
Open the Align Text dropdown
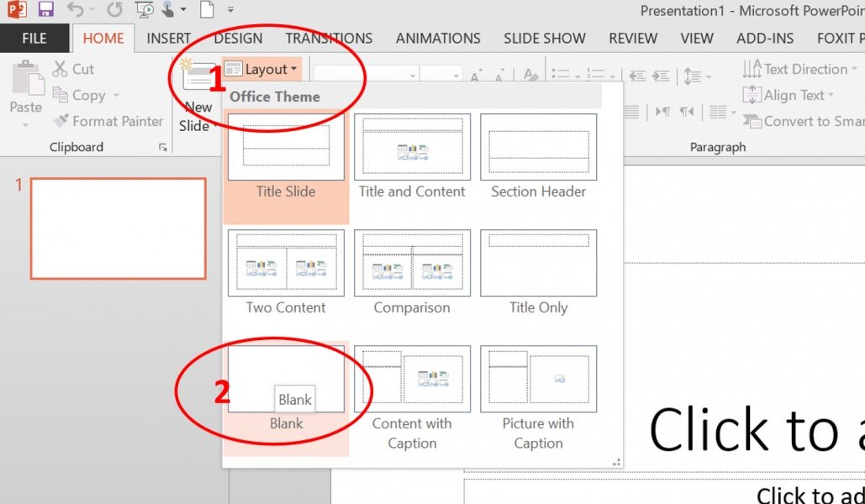click(x=789, y=95)
